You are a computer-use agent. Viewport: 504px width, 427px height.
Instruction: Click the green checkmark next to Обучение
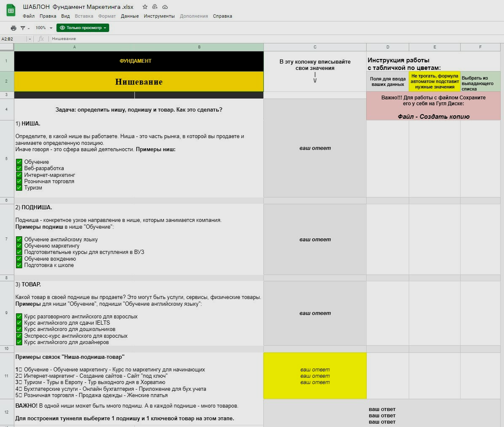pyautogui.click(x=19, y=162)
